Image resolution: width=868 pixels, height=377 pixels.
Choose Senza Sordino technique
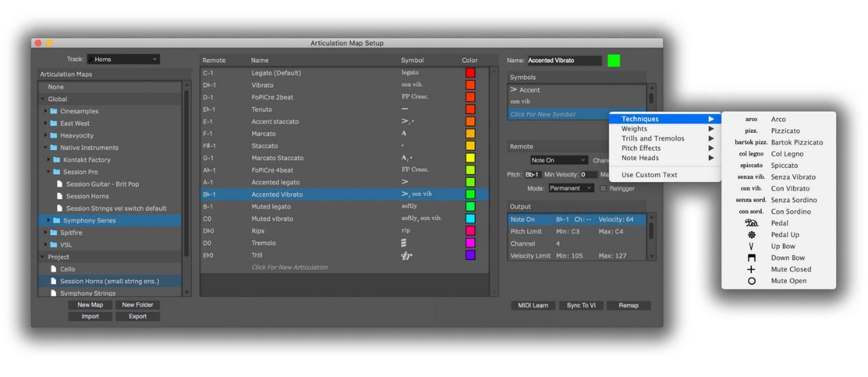(778, 200)
